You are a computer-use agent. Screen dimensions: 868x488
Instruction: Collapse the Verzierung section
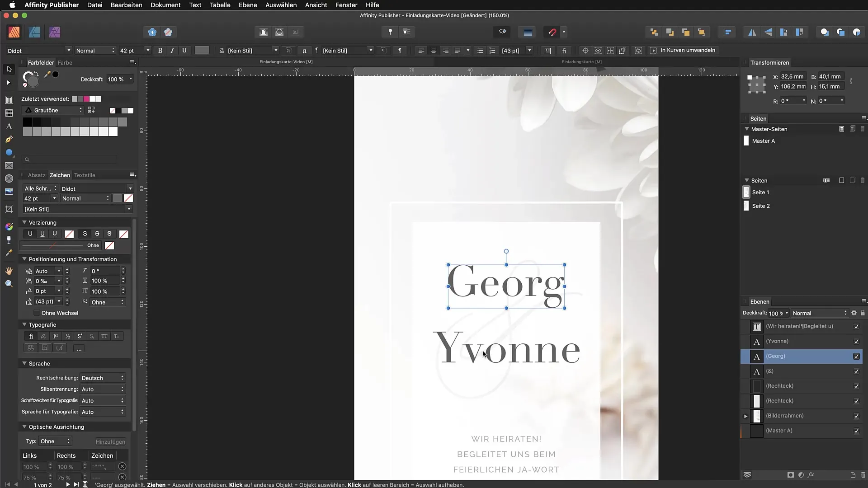coord(24,222)
